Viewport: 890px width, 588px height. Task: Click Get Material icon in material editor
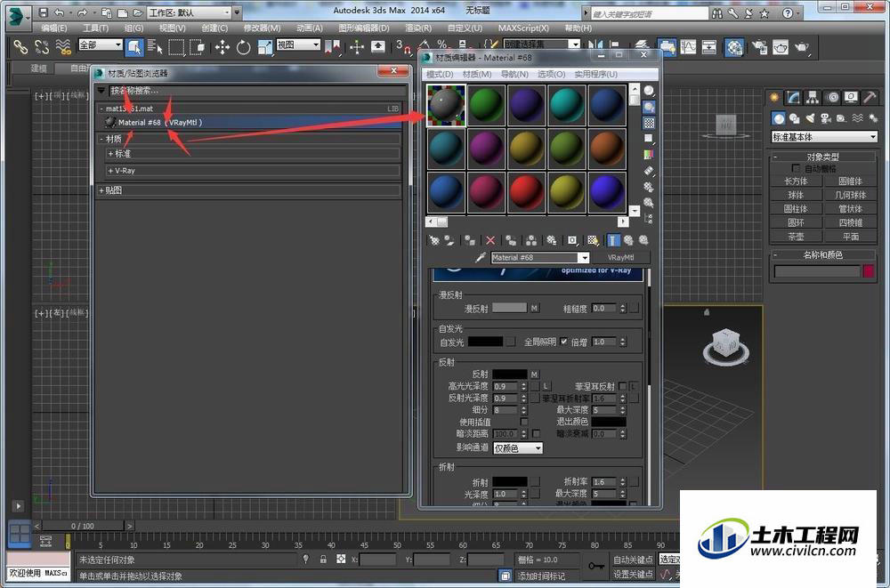point(434,241)
